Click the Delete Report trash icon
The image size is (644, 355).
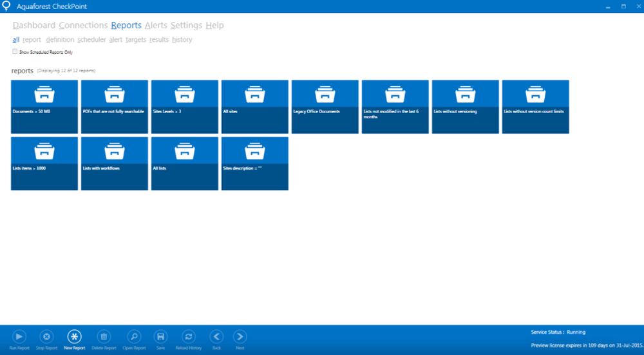(x=104, y=337)
